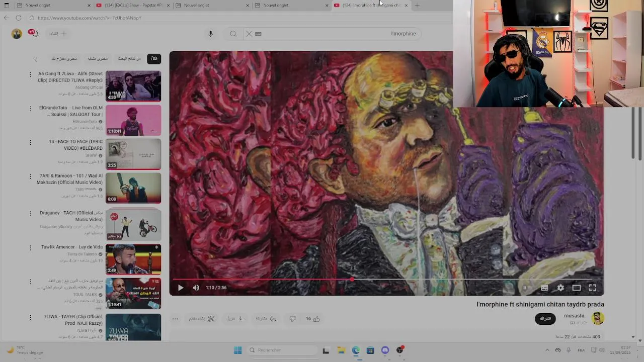Switch to theater mode view
This screenshot has width=644, height=362.
click(x=577, y=288)
